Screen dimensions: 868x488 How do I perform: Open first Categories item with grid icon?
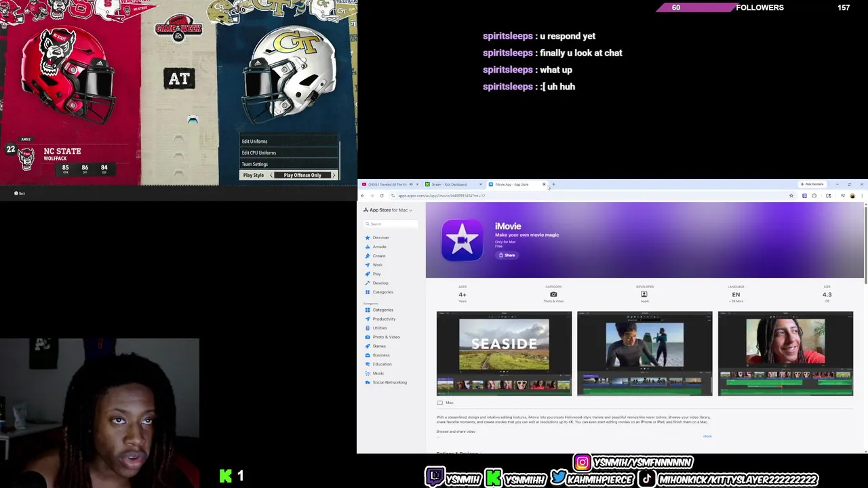pos(379,292)
